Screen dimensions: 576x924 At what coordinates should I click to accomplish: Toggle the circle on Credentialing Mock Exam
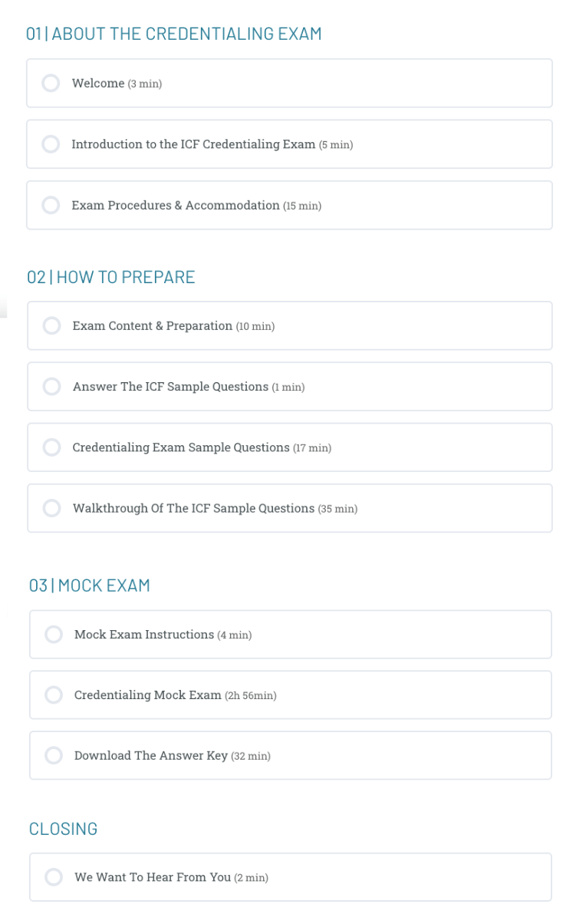(x=54, y=695)
